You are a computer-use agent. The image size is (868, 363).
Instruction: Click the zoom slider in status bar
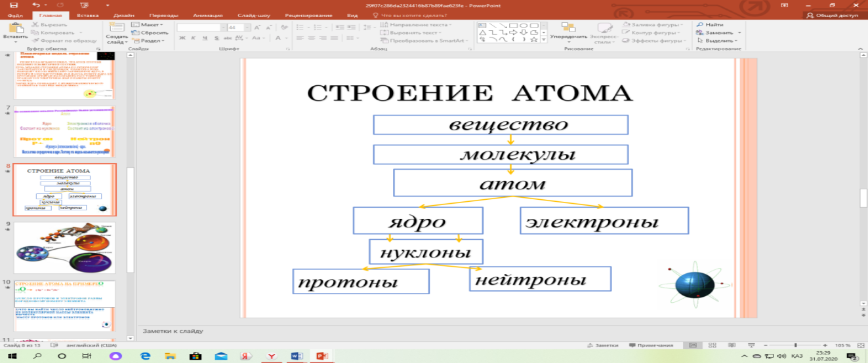[795, 345]
